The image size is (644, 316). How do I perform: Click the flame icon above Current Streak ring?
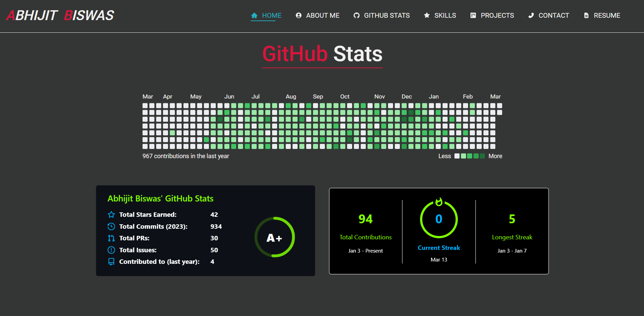pos(439,202)
